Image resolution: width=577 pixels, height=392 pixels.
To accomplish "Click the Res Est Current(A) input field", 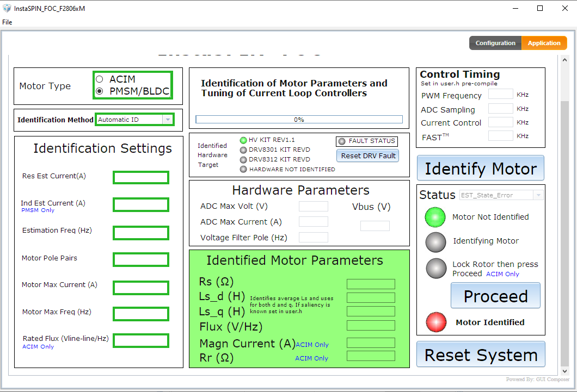I will click(141, 177).
